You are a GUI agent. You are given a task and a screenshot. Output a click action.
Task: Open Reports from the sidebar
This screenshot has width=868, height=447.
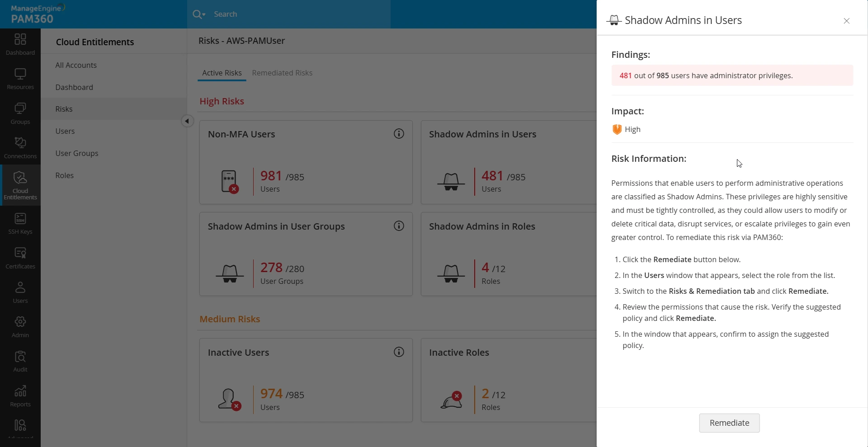pyautogui.click(x=20, y=396)
